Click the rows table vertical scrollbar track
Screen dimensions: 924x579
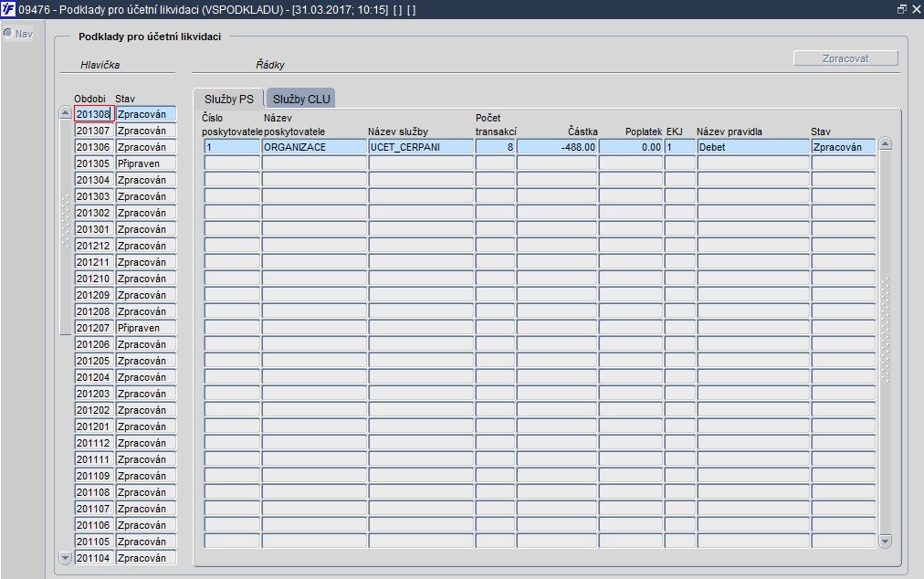pyautogui.click(x=885, y=342)
